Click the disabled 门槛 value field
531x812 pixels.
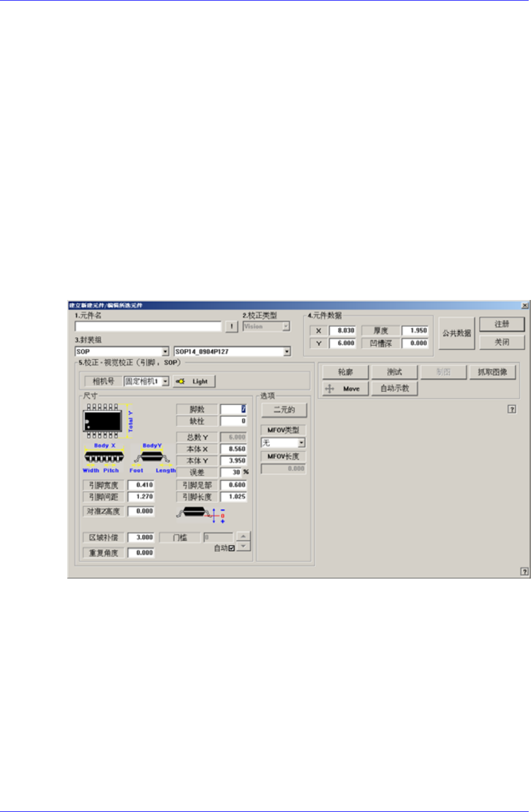point(218,537)
